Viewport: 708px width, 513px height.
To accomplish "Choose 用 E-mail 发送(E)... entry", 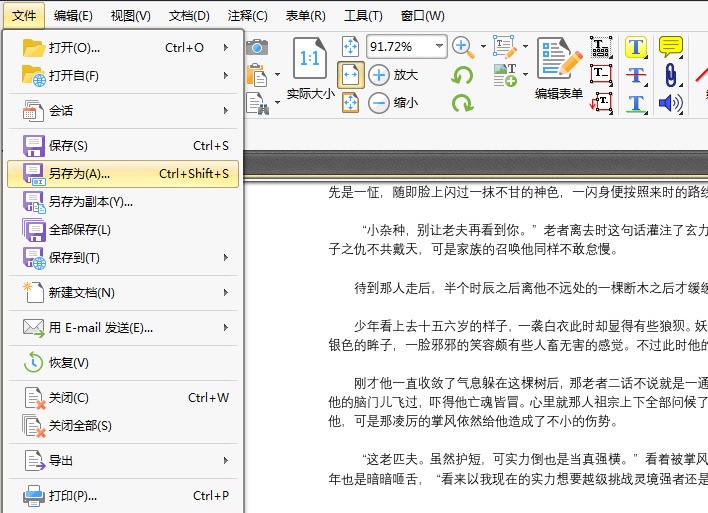I will click(123, 328).
